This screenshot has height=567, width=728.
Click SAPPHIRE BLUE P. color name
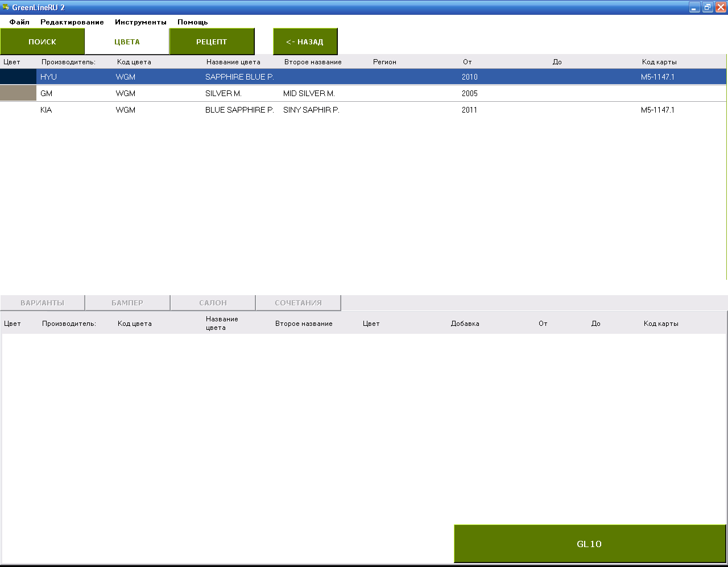tap(239, 77)
